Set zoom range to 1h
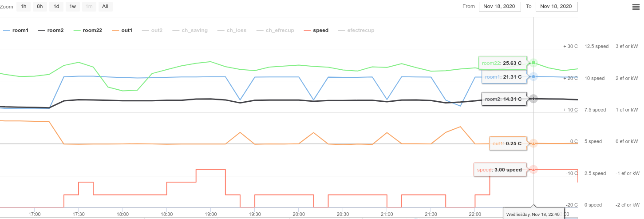The height and width of the screenshot is (219, 644). point(23,7)
